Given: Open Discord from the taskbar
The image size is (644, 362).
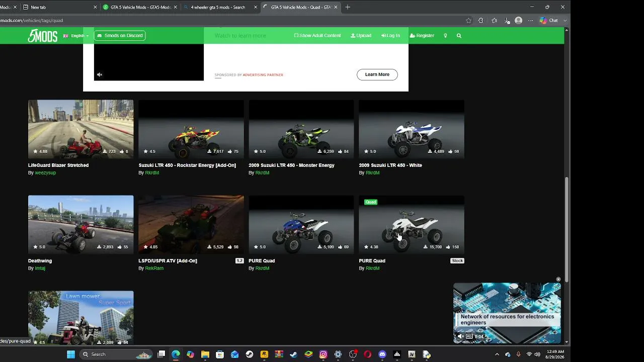Looking at the screenshot, I should (x=382, y=354).
